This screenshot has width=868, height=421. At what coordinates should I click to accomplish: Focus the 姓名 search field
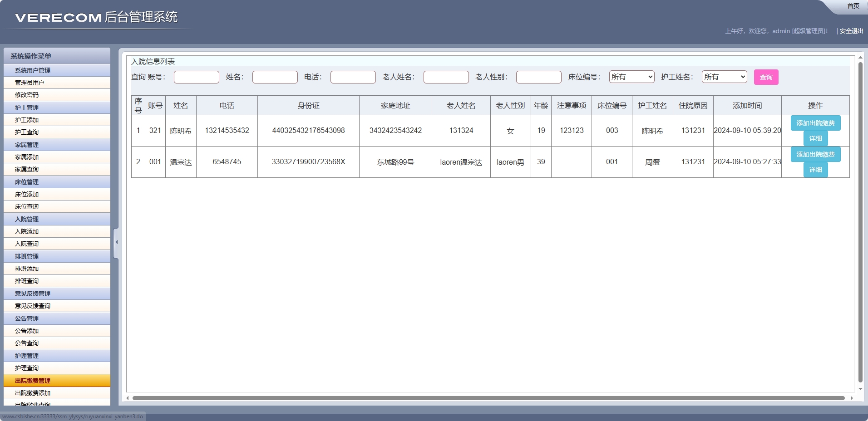(x=275, y=77)
